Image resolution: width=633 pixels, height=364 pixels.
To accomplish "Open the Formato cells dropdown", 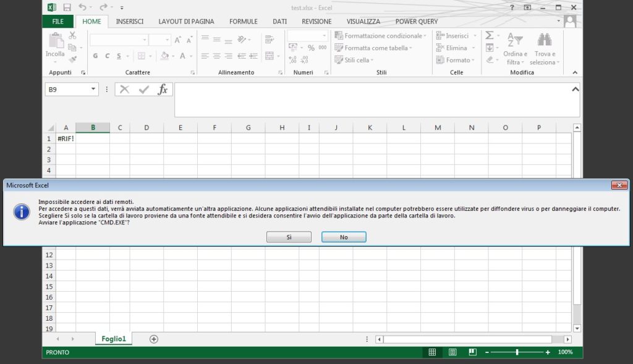I will (x=473, y=60).
